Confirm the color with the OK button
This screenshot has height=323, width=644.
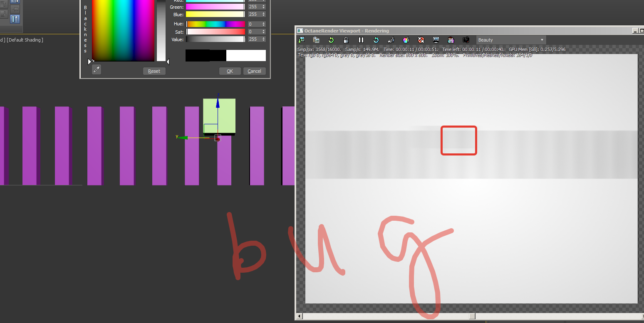point(230,71)
